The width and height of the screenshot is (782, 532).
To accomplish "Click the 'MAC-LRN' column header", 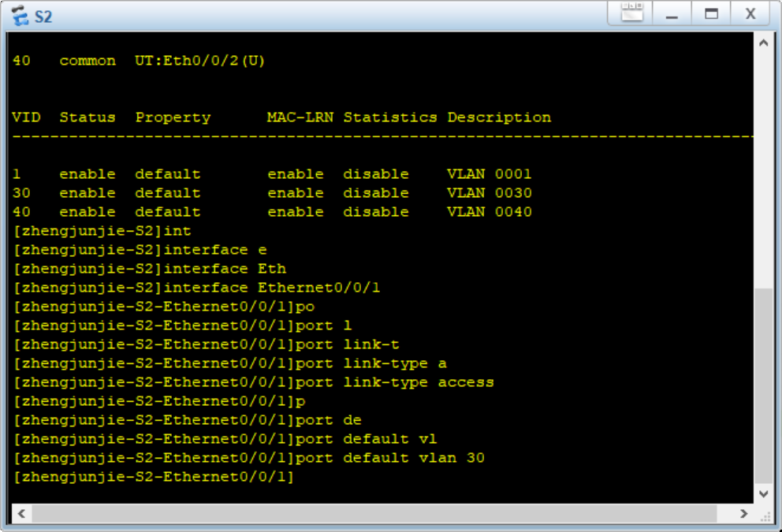I will 300,117.
